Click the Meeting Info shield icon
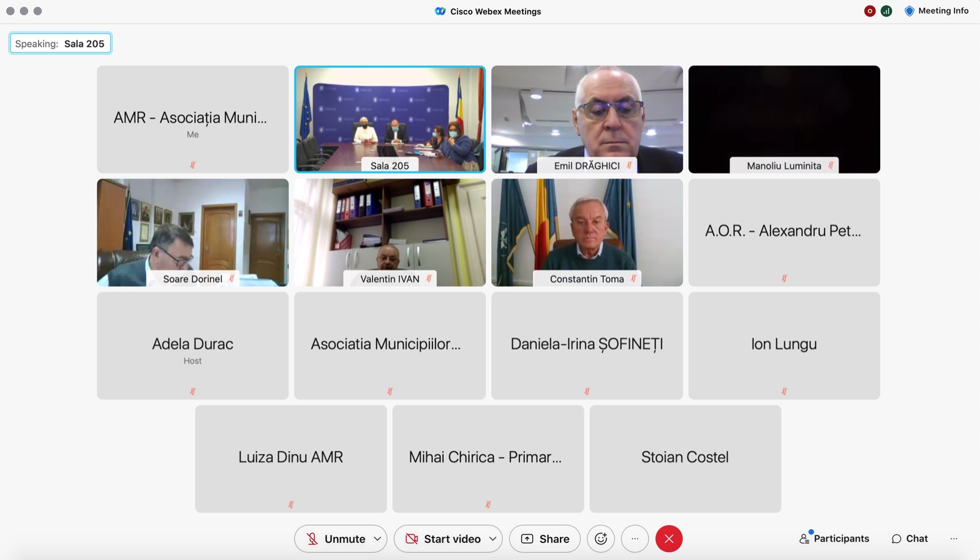 click(910, 11)
